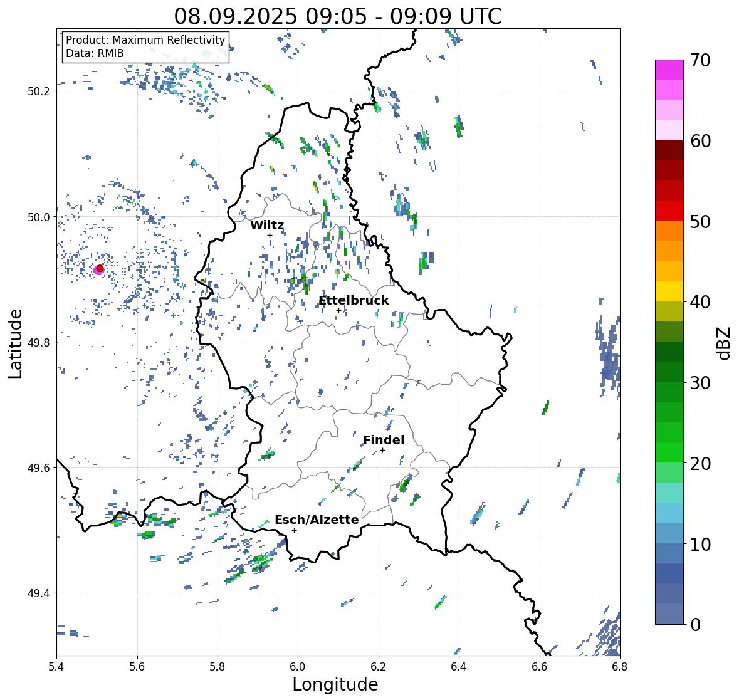Screen dimensions: 739x700
Task: Click the bright green band of the colorbar
Action: coord(669,452)
